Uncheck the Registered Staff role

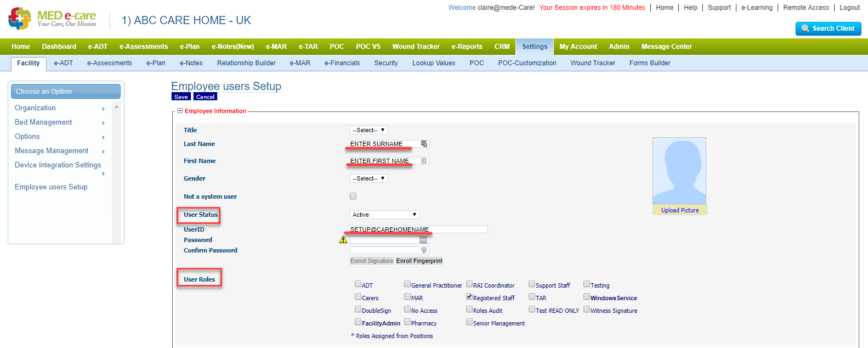(x=469, y=297)
